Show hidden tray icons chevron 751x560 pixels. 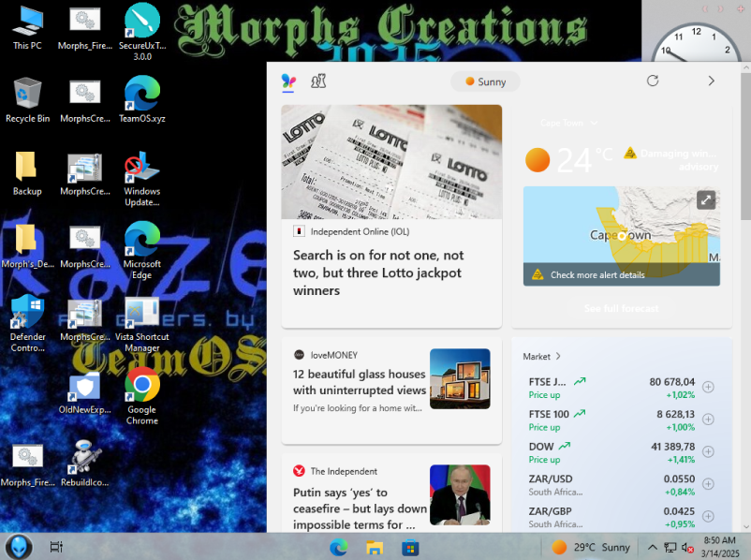point(653,548)
